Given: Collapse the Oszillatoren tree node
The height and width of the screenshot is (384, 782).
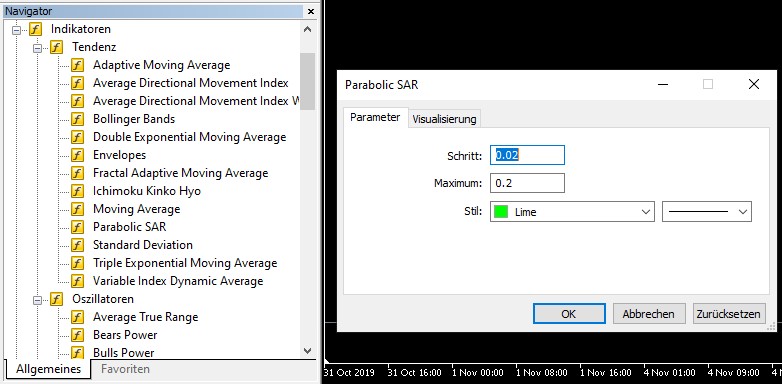Looking at the screenshot, I should (37, 300).
